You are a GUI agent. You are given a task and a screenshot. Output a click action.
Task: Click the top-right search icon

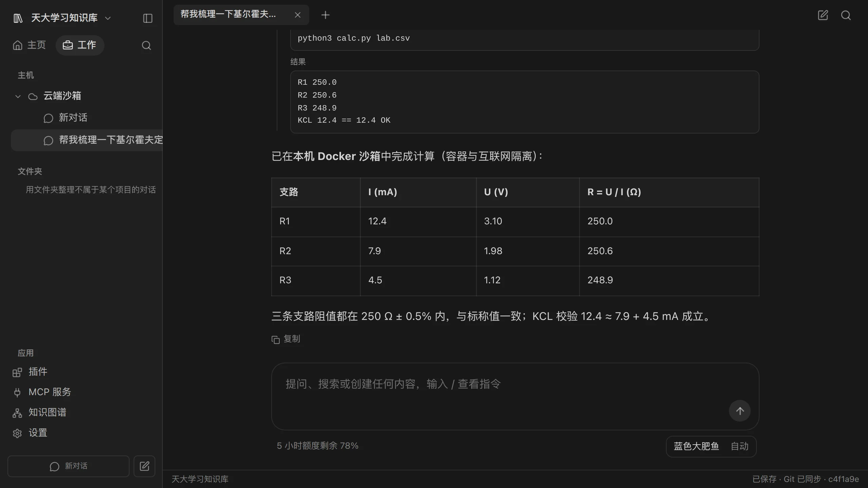(846, 15)
